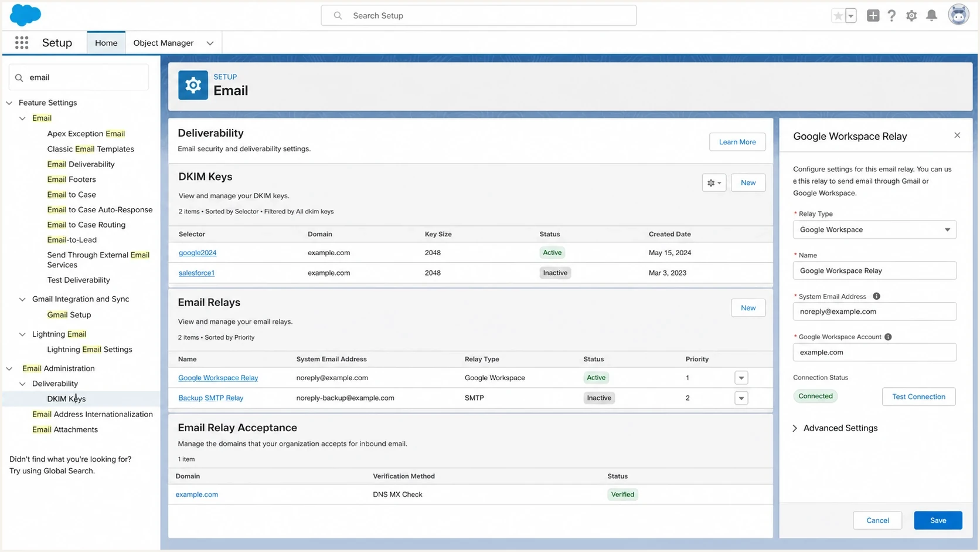Open the App Launcher grid icon

pos(22,42)
